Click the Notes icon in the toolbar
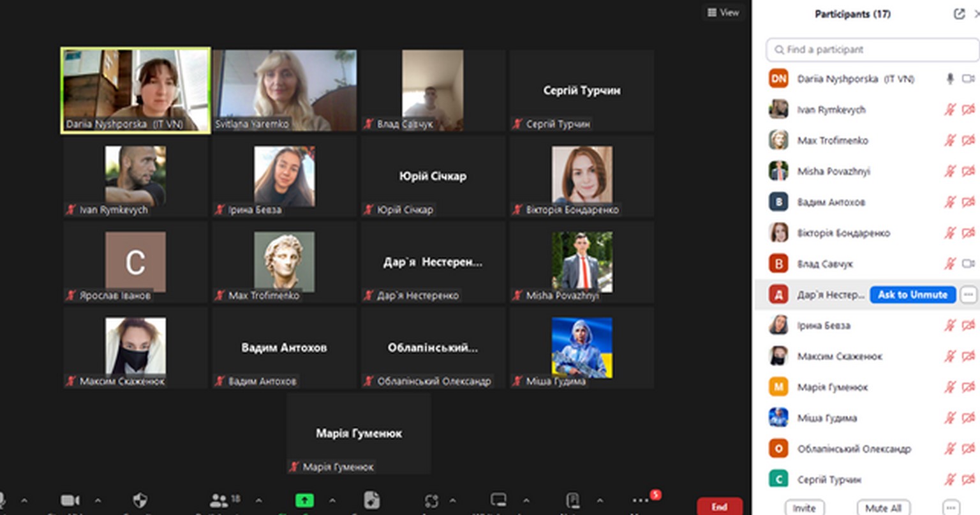The width and height of the screenshot is (980, 515). (x=572, y=500)
